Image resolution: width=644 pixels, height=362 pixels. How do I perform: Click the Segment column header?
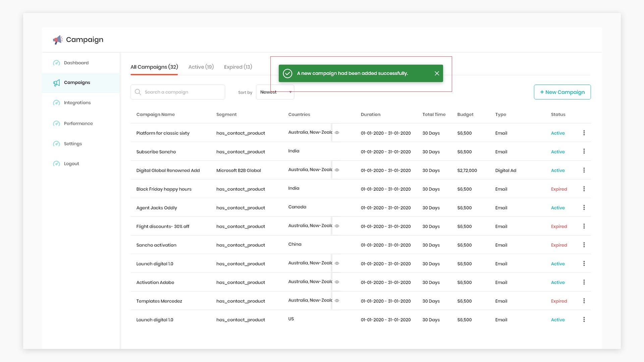226,115
